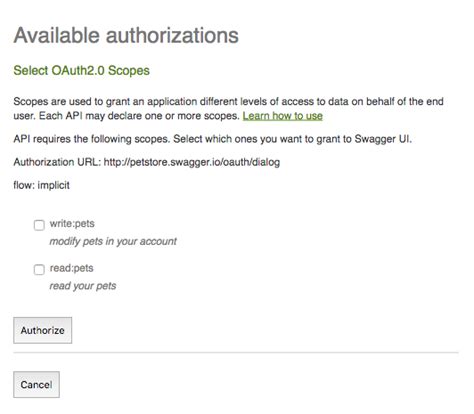Click the 'read your pets' description
474x414 pixels.
(83, 286)
